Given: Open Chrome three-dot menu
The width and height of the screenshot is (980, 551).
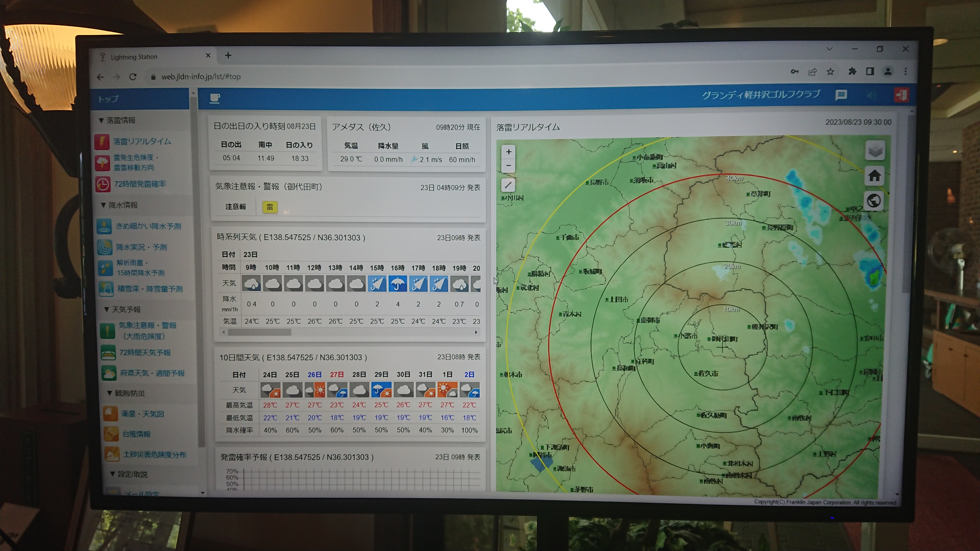Looking at the screenshot, I should point(905,71).
